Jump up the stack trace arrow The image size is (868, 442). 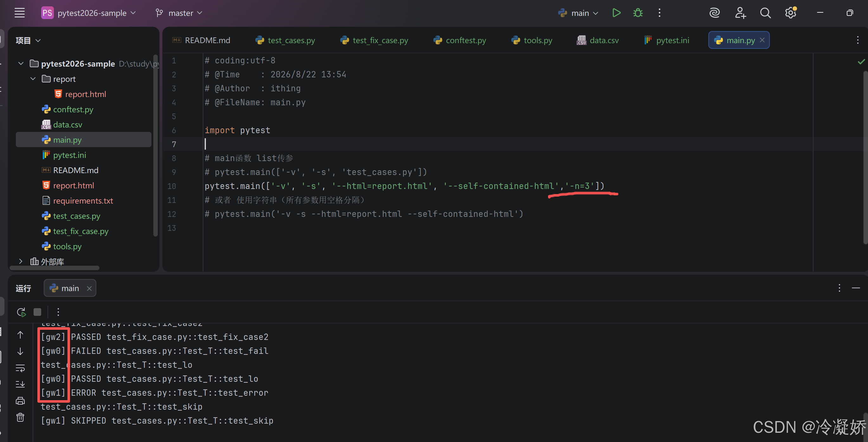20,335
